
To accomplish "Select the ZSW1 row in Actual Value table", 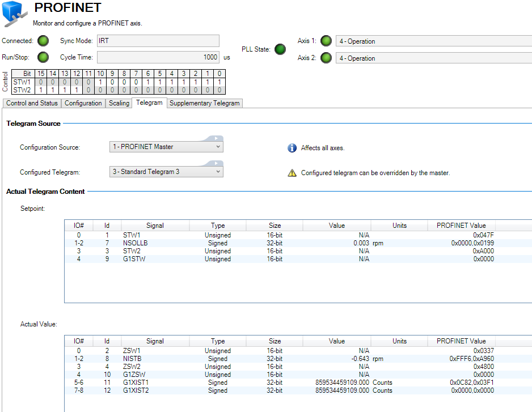I will 298,351.
